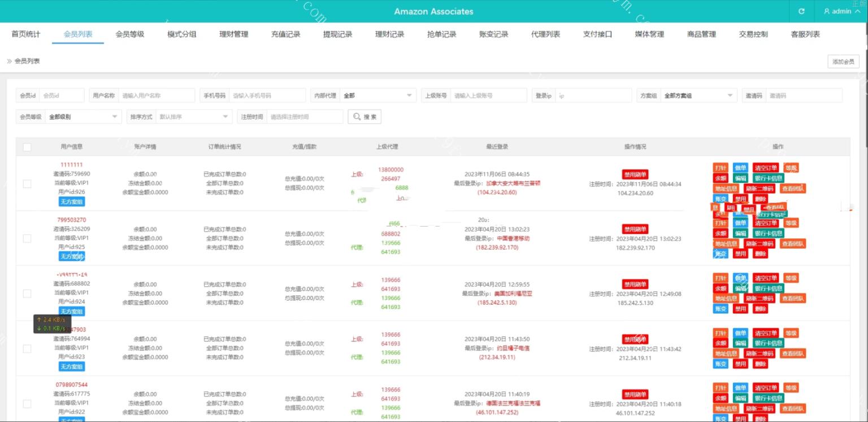The image size is (868, 422).
Task: Click the refresh icon in top bar
Action: [x=801, y=11]
